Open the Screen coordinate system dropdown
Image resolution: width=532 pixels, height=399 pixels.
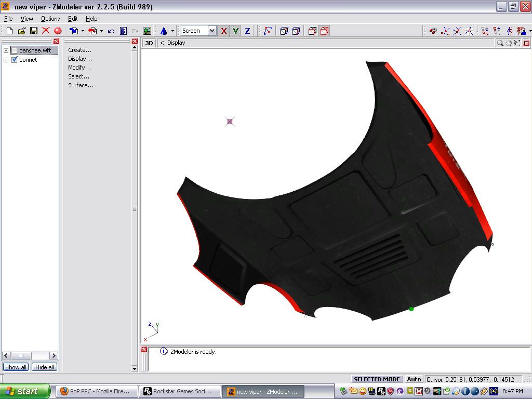click(x=212, y=31)
